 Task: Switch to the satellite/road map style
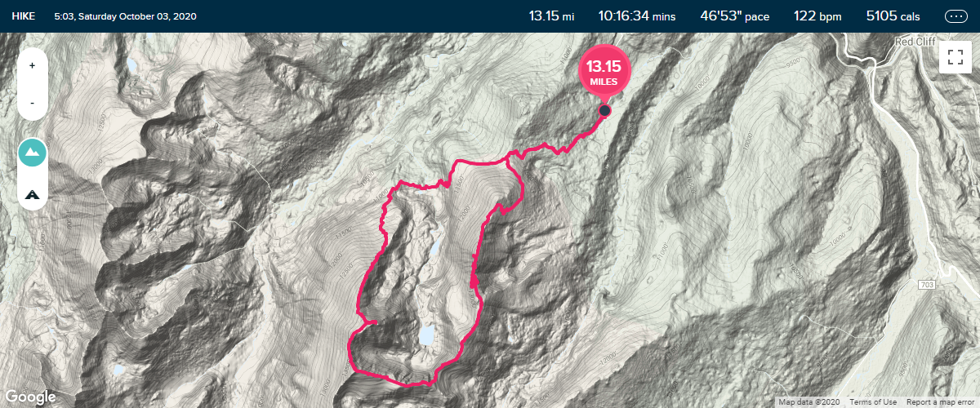[x=32, y=194]
